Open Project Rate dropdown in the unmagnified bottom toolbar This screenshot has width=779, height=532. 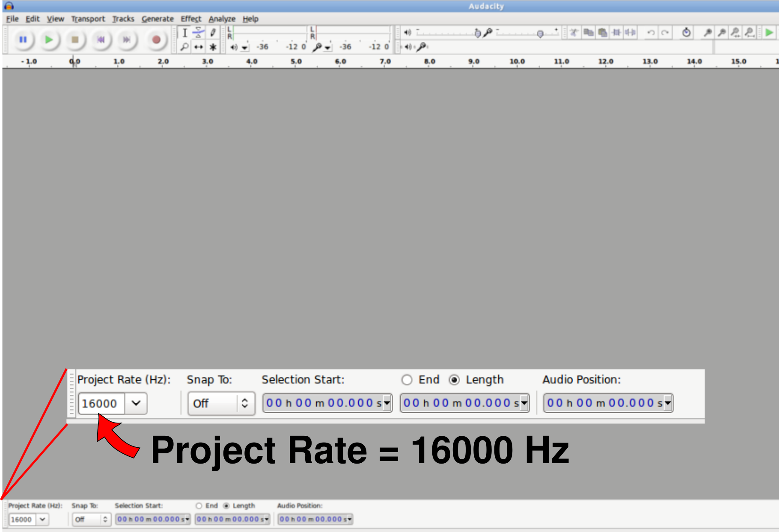click(42, 519)
